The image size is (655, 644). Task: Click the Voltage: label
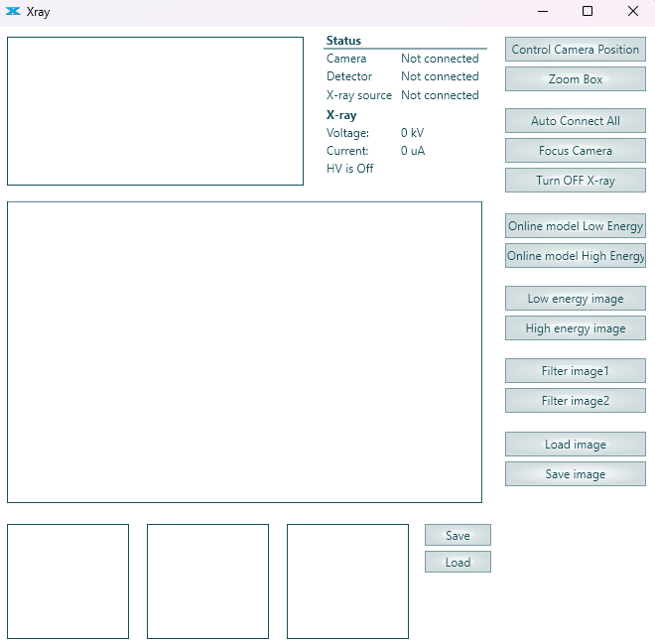347,133
